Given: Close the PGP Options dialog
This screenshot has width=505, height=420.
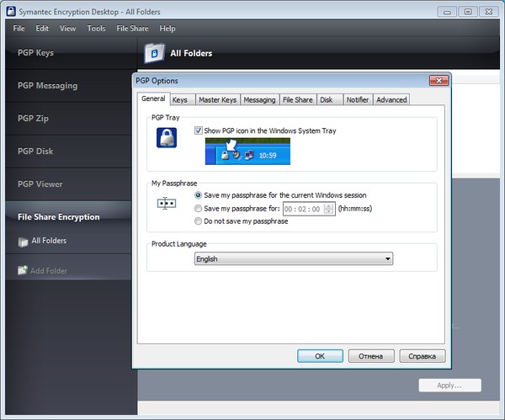Looking at the screenshot, I should [x=438, y=80].
